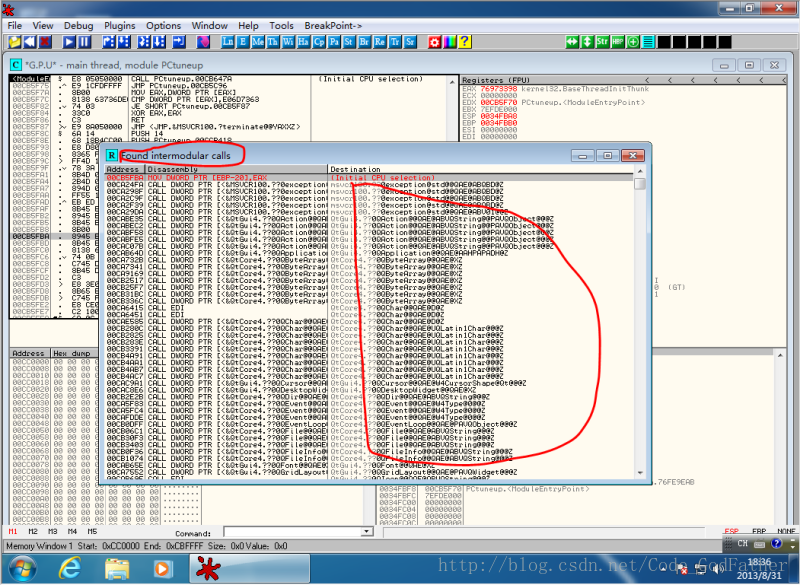Open the E executable modules icon
800x585 pixels.
pos(242,42)
